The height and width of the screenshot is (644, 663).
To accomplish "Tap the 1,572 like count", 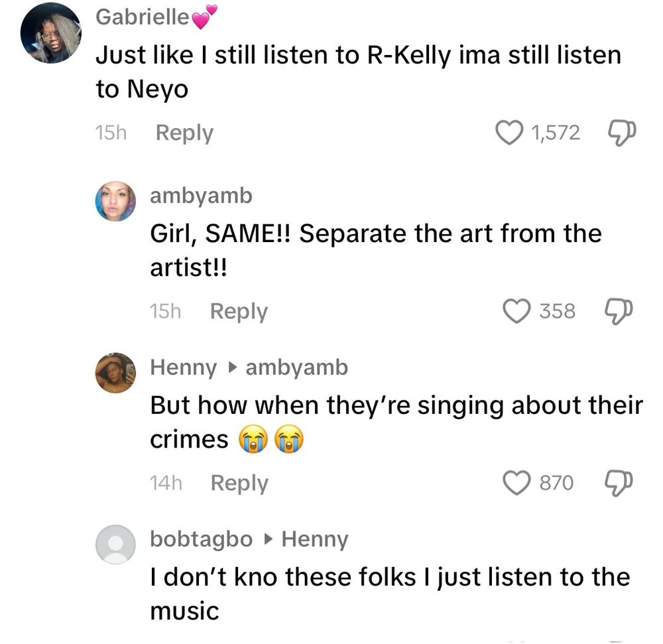I will pyautogui.click(x=556, y=133).
